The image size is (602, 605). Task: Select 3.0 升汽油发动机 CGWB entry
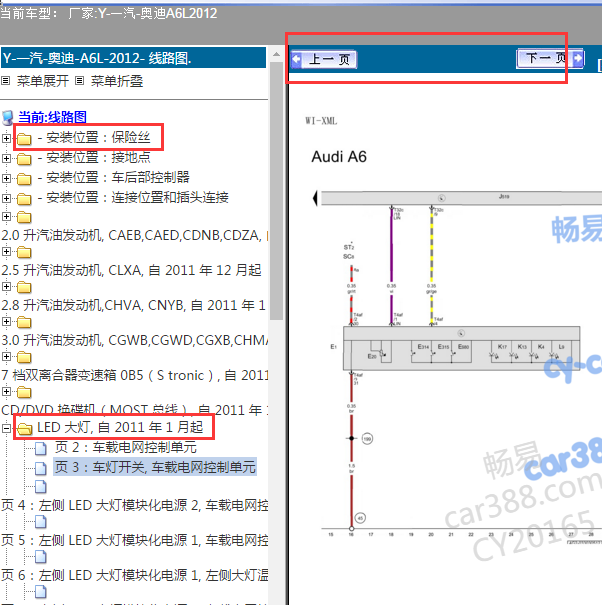pos(135,340)
